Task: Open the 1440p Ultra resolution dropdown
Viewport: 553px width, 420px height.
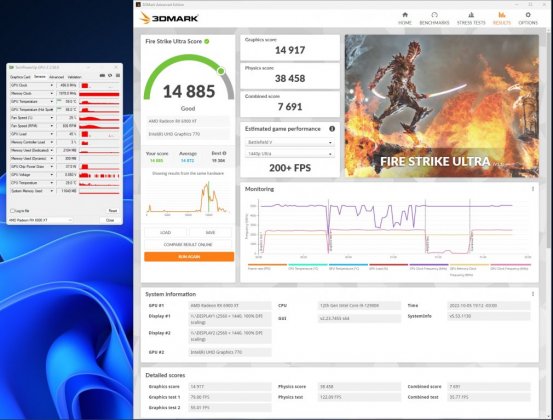Action: tap(290, 154)
